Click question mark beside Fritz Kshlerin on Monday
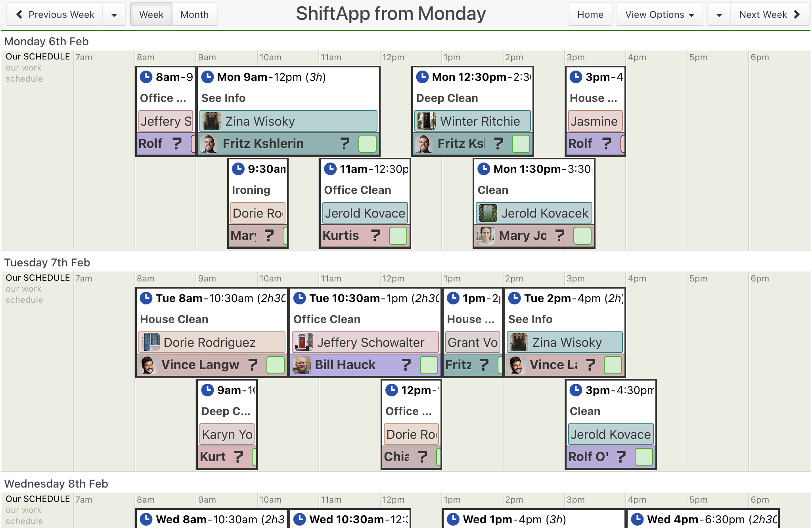The width and height of the screenshot is (812, 528). tap(345, 143)
